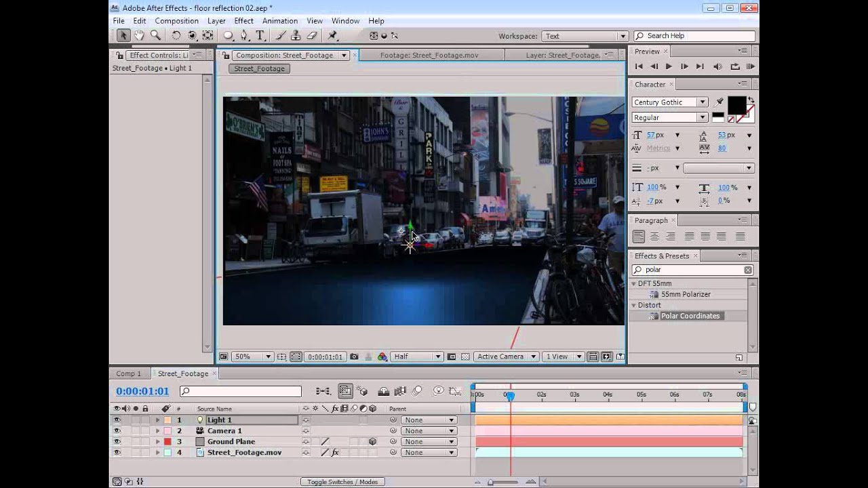
Task: Click the red label color of Ground Plane
Action: pyautogui.click(x=167, y=442)
